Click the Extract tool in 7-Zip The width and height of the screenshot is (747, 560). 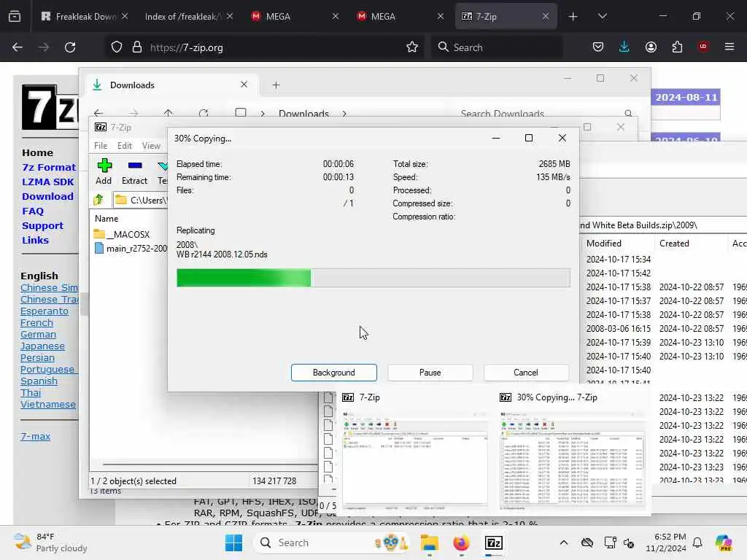(134, 172)
